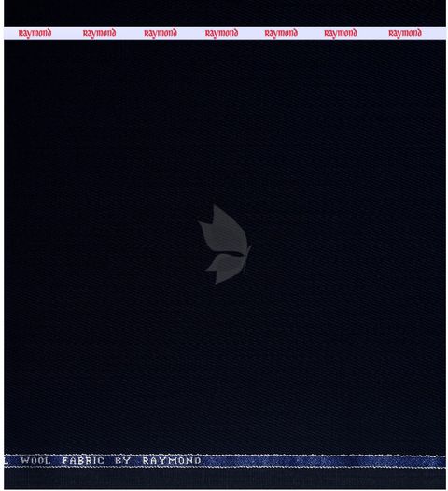Screen dimensions: 448x491
Task: Select the upper wing of the butterfly watermark
Action: pos(224,231)
